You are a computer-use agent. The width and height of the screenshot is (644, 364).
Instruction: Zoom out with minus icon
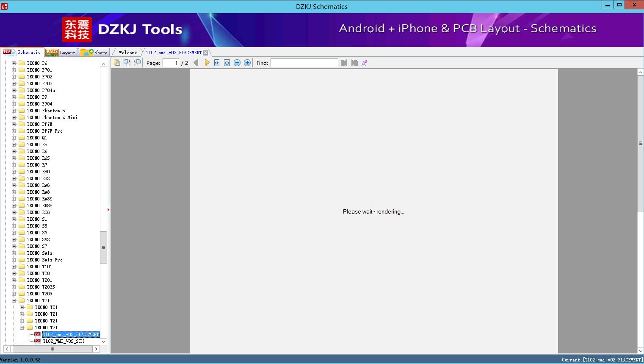point(237,63)
